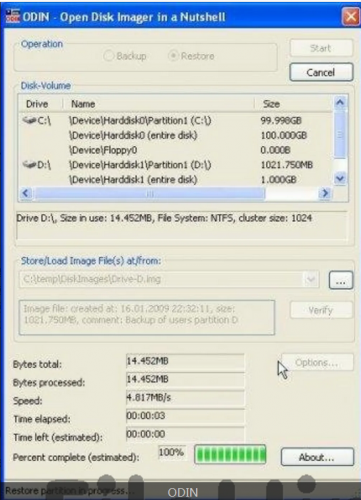Select Harddisk1 (entire disk) entry
The image size is (361, 500).
(133, 179)
